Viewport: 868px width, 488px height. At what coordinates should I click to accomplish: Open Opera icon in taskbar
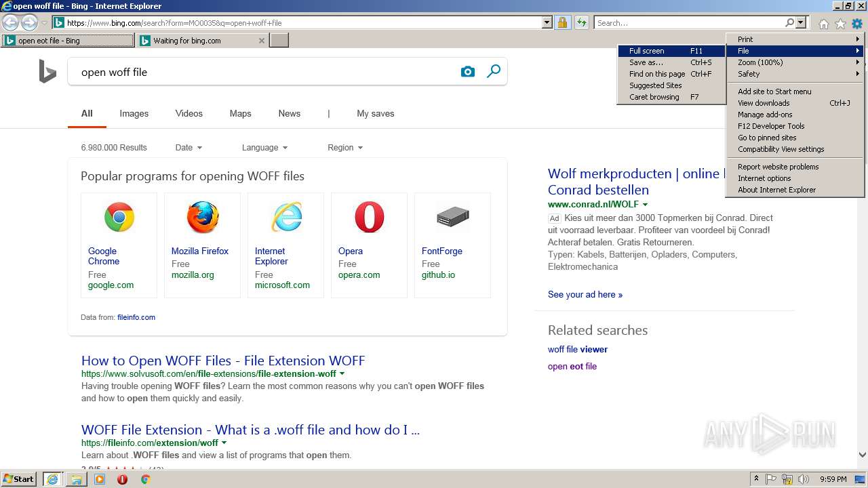tap(122, 479)
